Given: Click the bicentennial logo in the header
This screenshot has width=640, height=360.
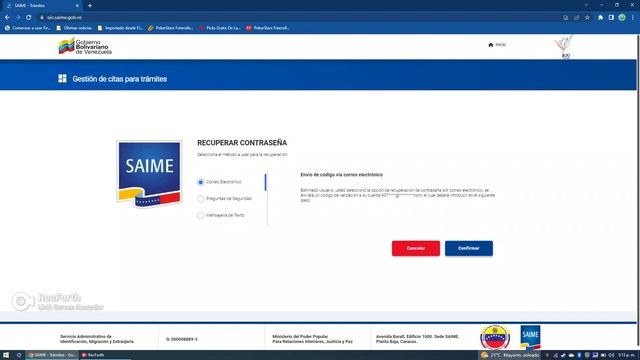Looking at the screenshot, I should (565, 47).
